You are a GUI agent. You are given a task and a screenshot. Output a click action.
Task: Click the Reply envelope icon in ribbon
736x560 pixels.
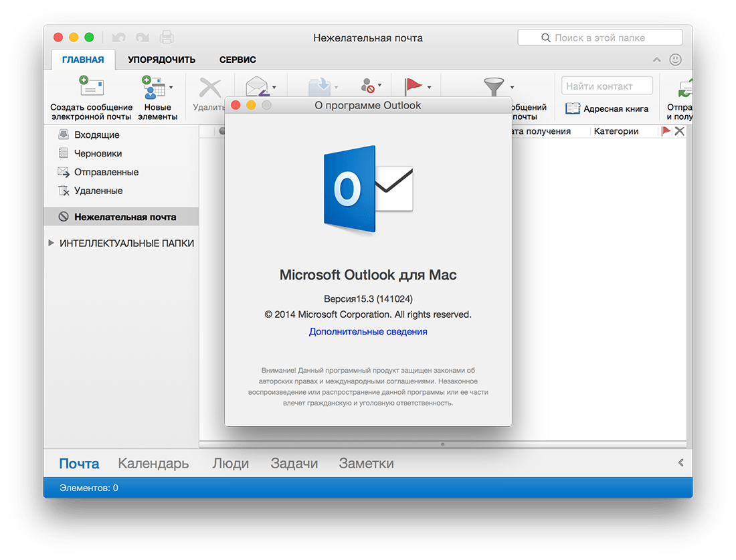[257, 87]
